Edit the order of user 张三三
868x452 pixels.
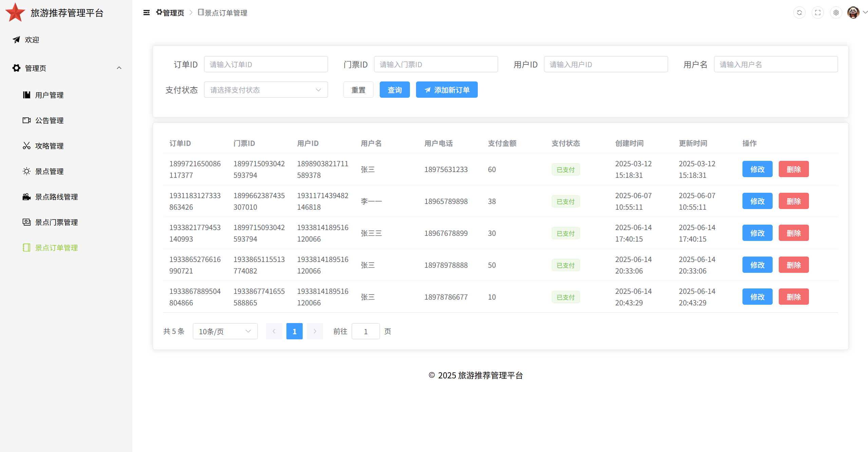(757, 233)
